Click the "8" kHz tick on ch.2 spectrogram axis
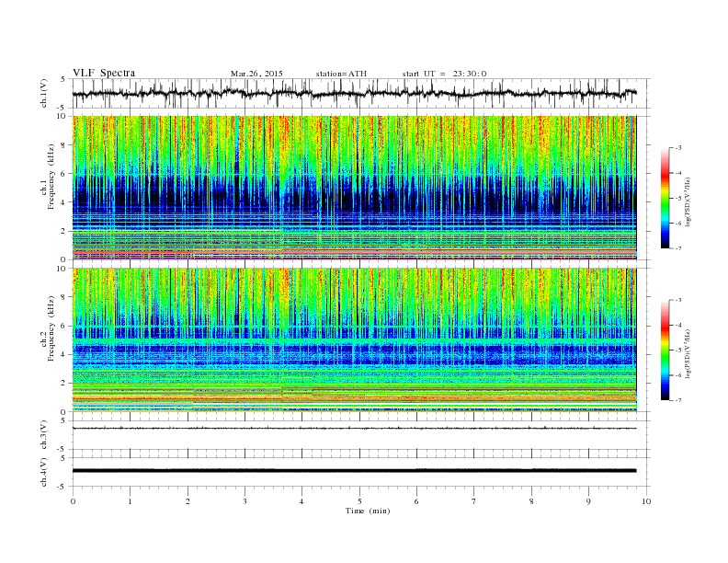The height and width of the screenshot is (563, 728). (64, 297)
